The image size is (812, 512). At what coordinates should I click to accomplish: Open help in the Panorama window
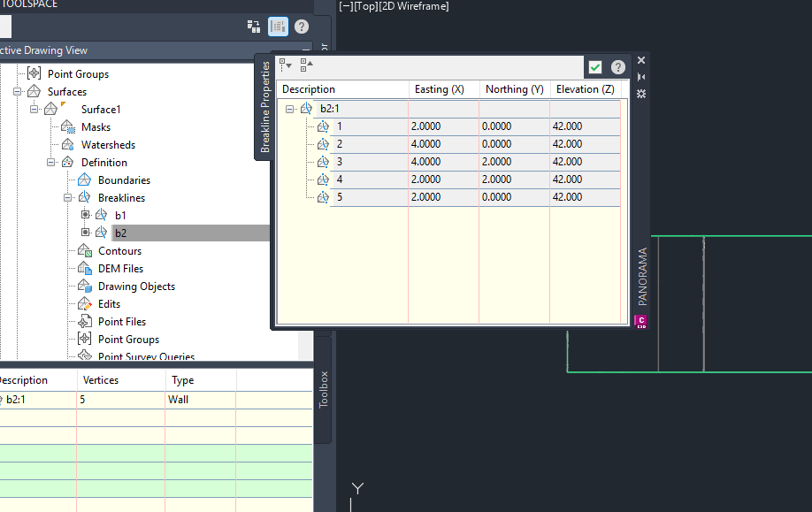point(617,67)
